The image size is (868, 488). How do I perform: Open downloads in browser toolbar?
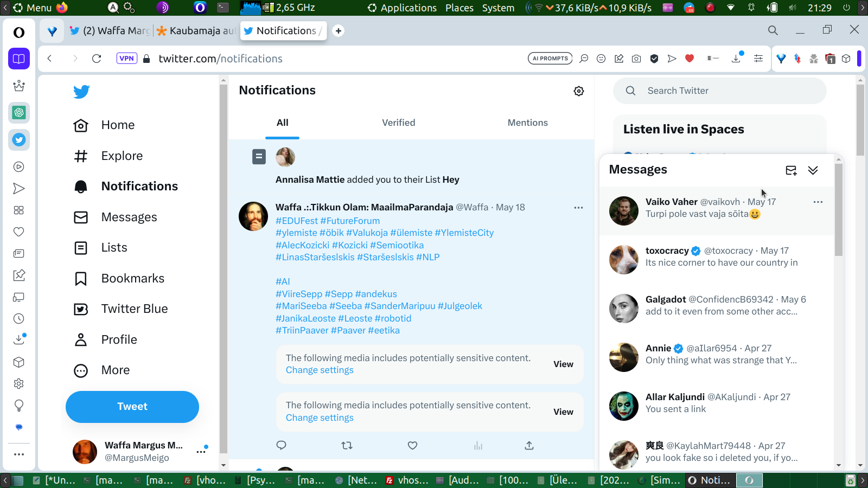[736, 59]
